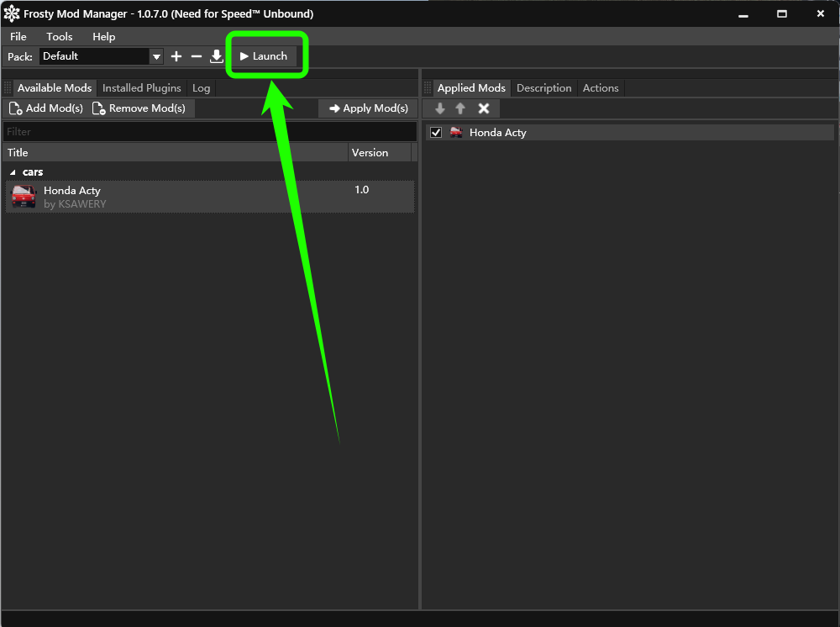Switch to the Description tab
The height and width of the screenshot is (627, 840).
click(x=543, y=88)
